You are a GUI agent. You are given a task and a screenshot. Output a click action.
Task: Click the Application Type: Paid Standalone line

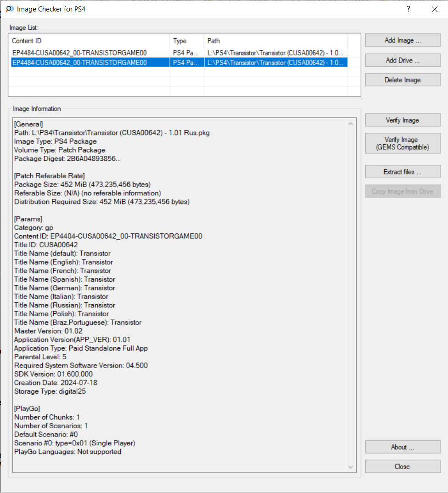coord(81,348)
